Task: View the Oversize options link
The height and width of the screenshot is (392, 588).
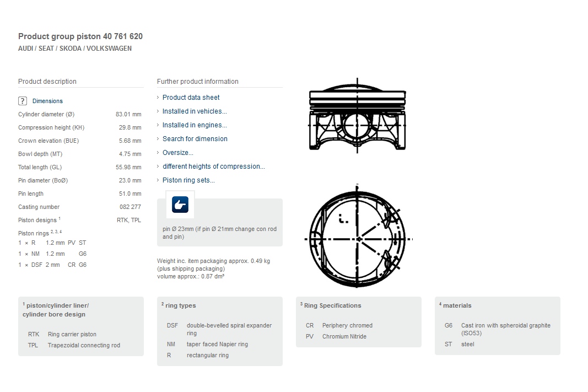Action: point(177,153)
